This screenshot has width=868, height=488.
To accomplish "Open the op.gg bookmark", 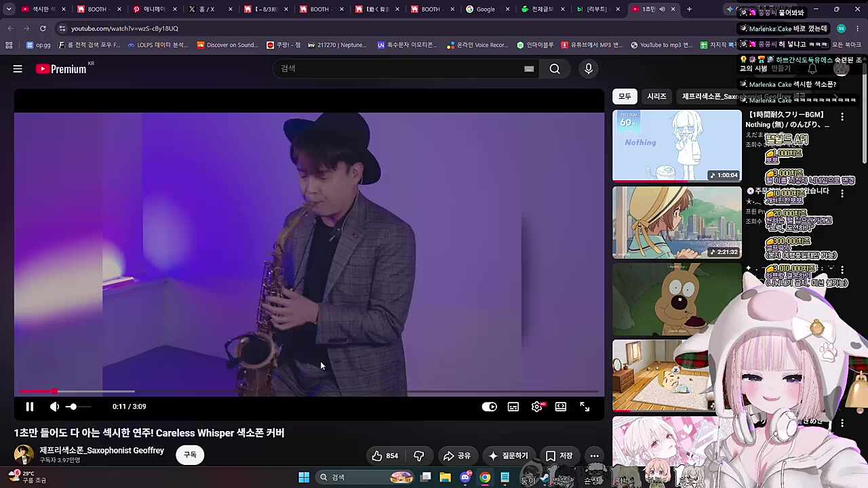I will point(38,45).
